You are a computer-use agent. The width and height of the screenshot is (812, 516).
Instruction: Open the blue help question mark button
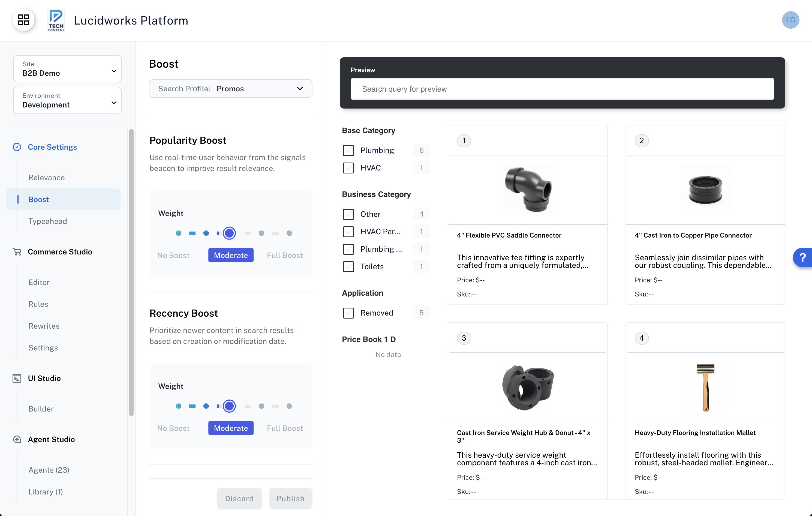802,258
